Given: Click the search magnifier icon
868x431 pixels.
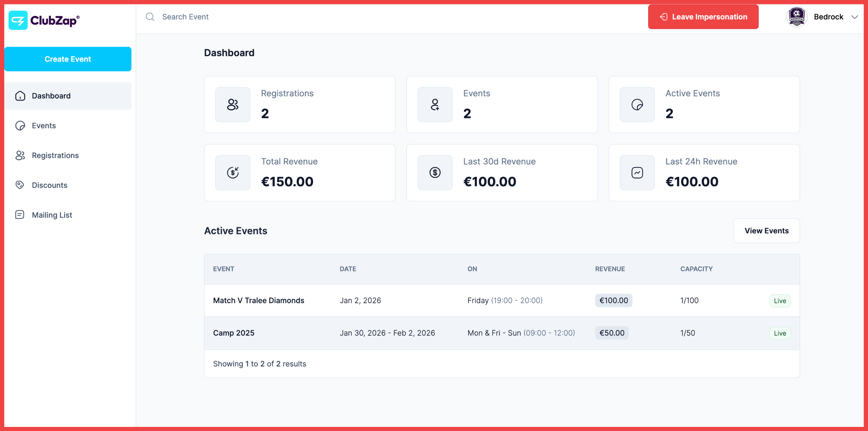Looking at the screenshot, I should [x=150, y=17].
